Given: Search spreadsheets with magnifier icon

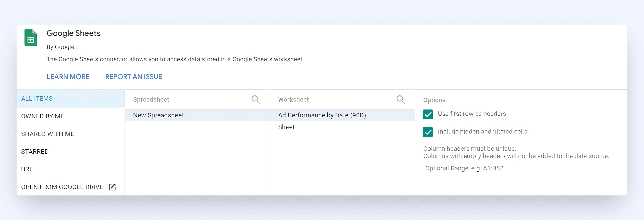Looking at the screenshot, I should click(x=255, y=99).
